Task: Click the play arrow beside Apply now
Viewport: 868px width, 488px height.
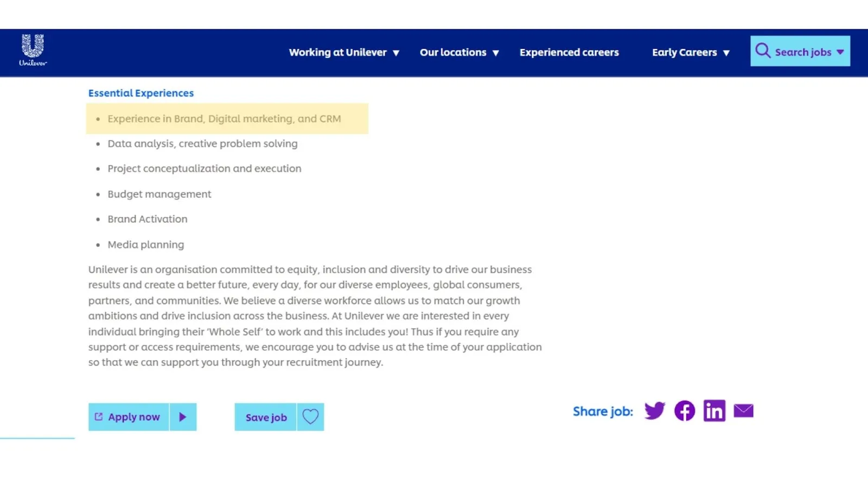Action: coord(183,416)
